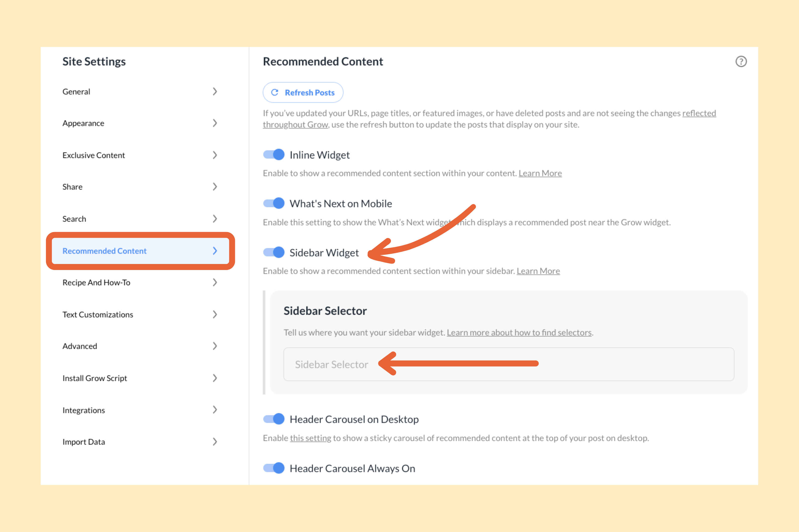Click the refresh icon in Refresh Posts
Viewport: 799px width, 532px height.
click(x=275, y=92)
